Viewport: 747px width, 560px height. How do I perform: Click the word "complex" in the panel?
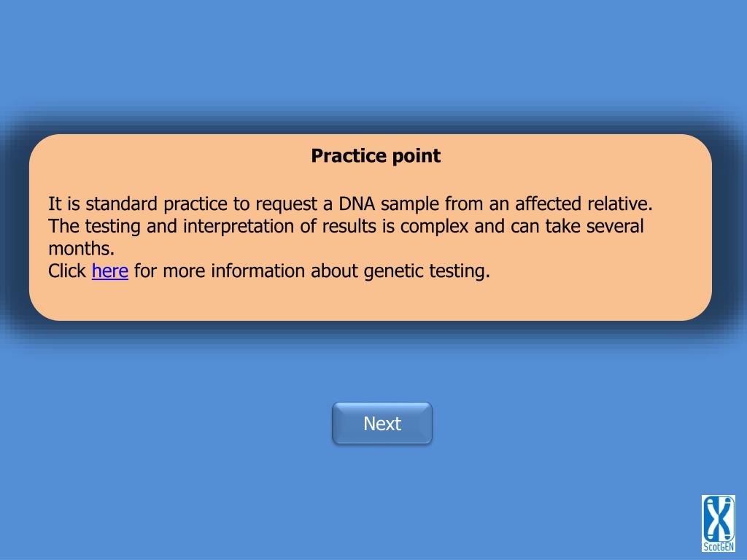tap(435, 226)
